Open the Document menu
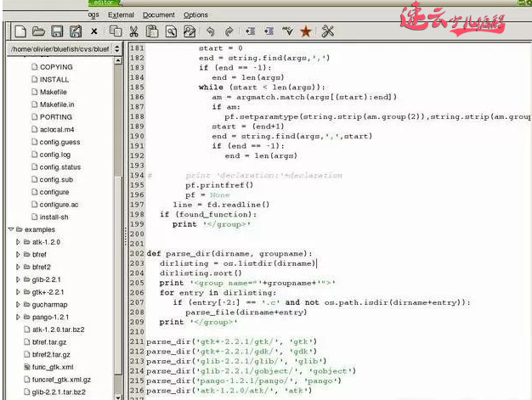 pyautogui.click(x=158, y=14)
